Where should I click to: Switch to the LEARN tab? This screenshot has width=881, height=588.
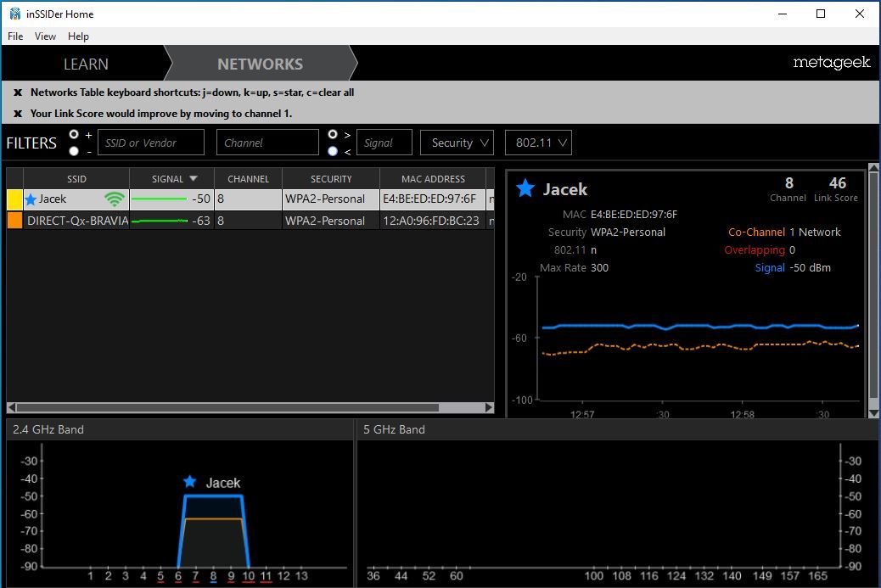tap(86, 64)
